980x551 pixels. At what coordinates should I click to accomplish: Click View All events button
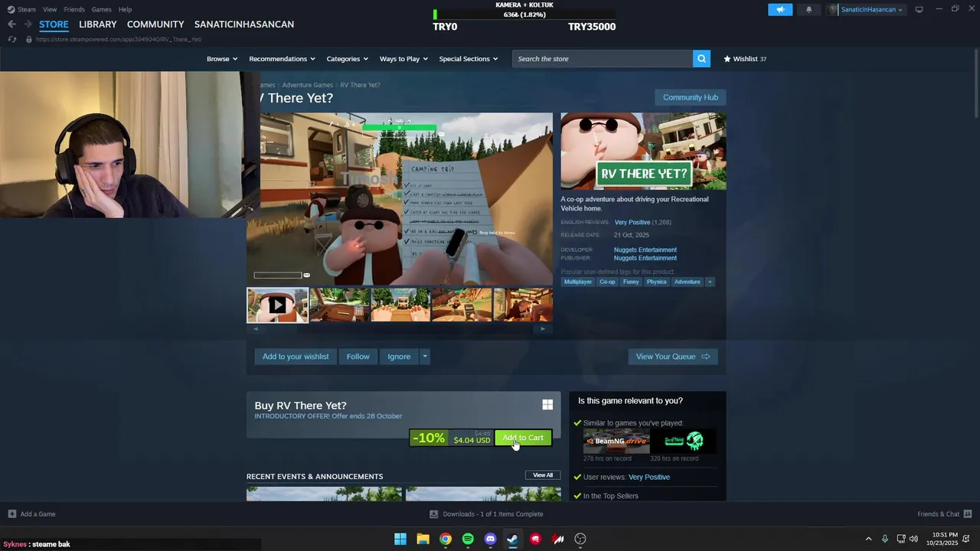[x=543, y=475]
